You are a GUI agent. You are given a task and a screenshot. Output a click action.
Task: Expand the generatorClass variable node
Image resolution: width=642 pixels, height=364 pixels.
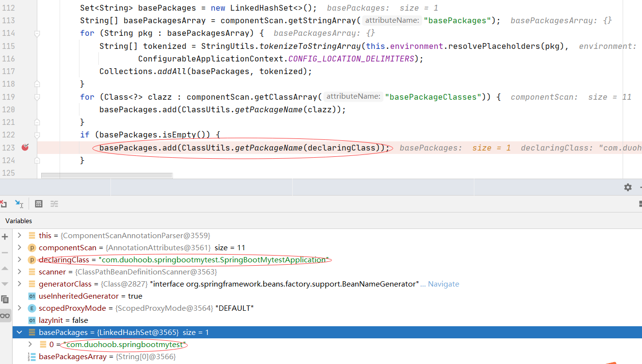(x=19, y=284)
